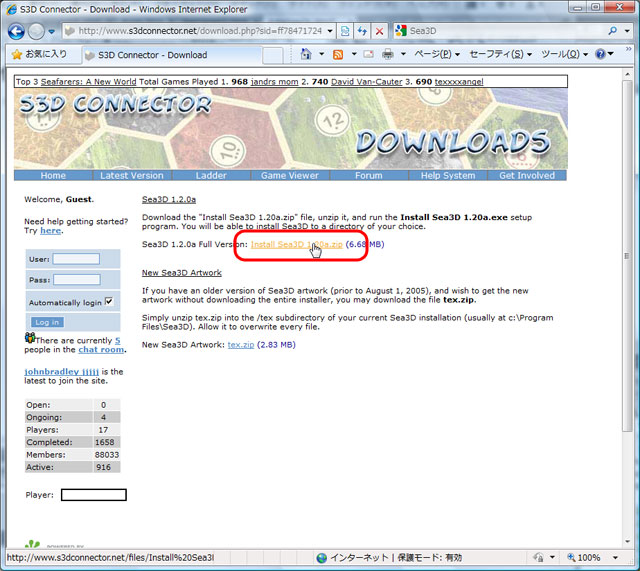Open the chat room link
The image size is (640, 571).
101,350
